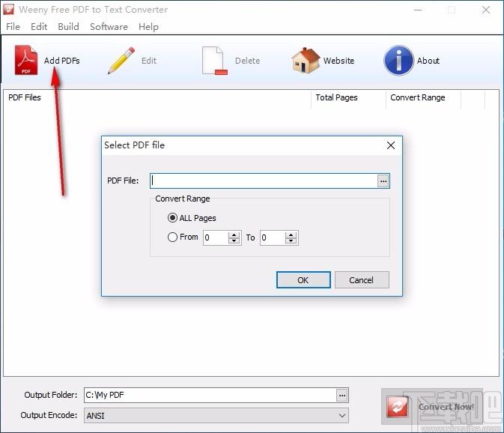Open the Help menu
The width and height of the screenshot is (504, 433).
tap(148, 27)
